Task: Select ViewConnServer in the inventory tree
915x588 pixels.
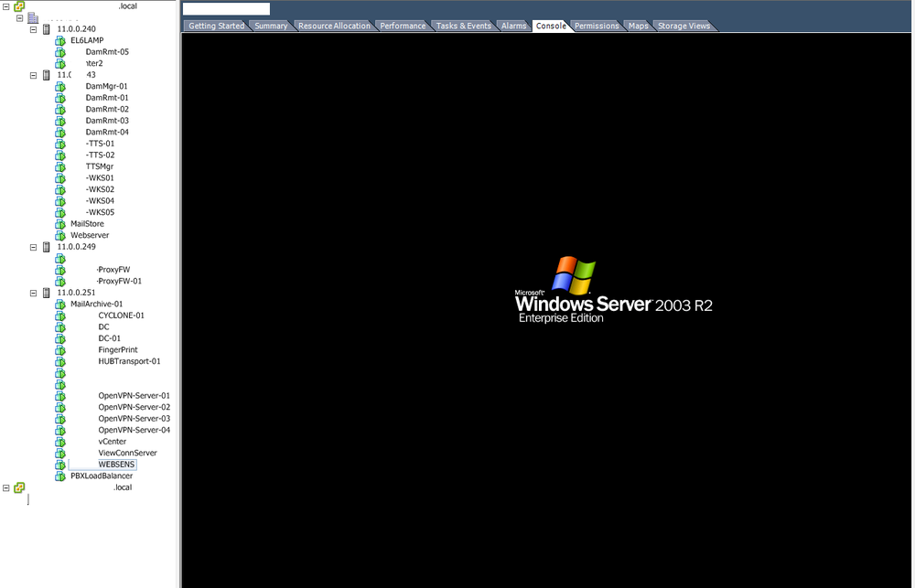Action: click(127, 453)
